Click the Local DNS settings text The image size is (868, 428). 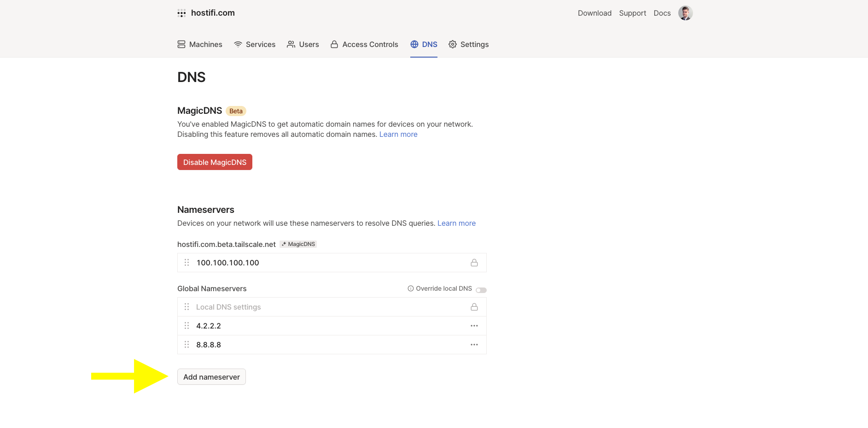(228, 307)
